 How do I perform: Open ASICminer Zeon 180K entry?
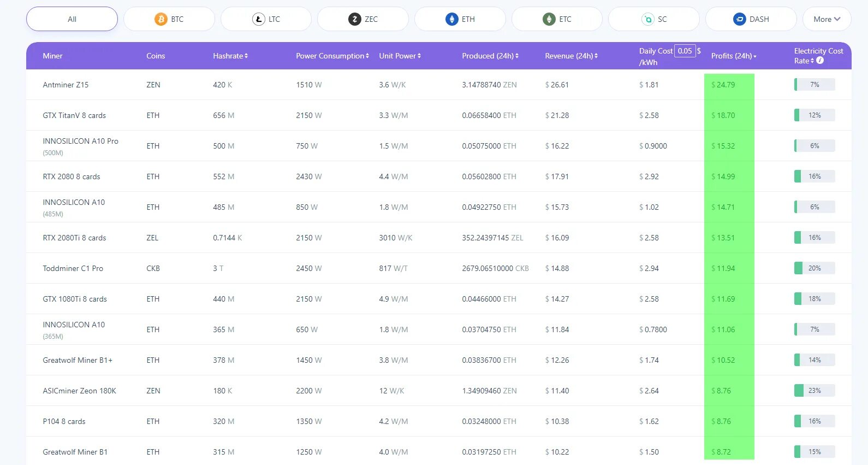[x=79, y=391]
